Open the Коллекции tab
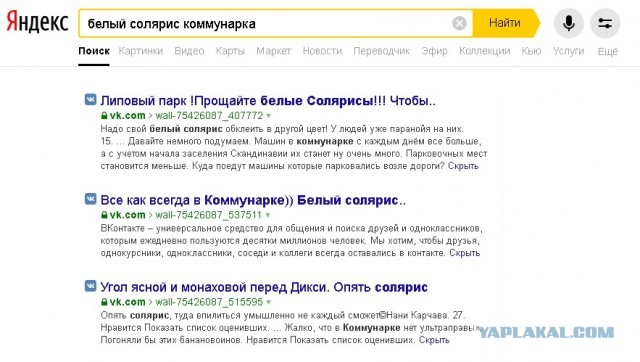Viewport: 640px width, 362px height. point(484,51)
